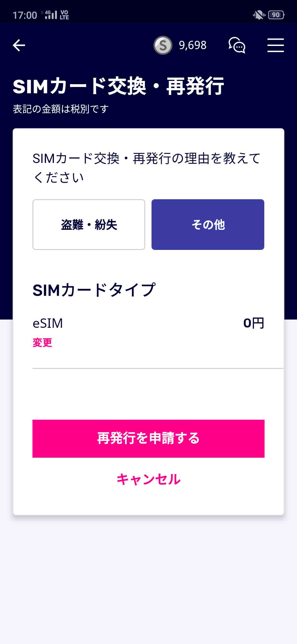Tap the VoLTE status icon
Viewport: 297px width, 644px height.
(x=64, y=15)
